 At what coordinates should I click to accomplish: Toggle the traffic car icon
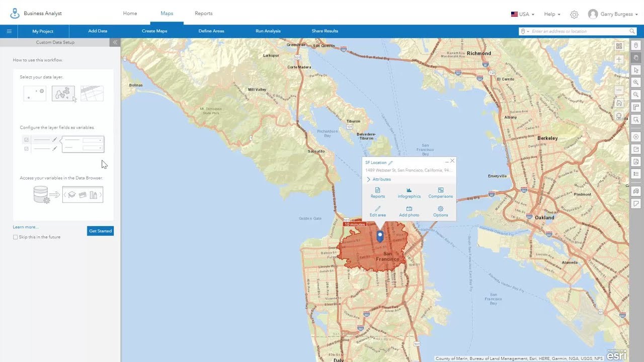(x=636, y=191)
